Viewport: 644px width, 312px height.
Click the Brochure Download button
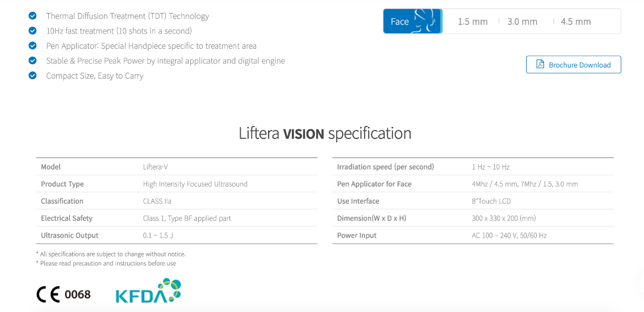point(574,65)
